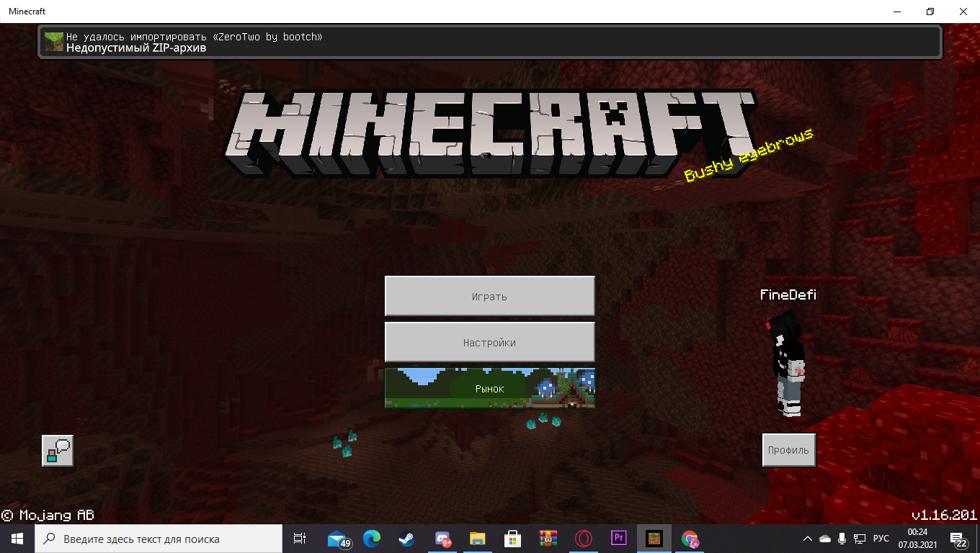This screenshot has height=553, width=980.
Task: Switch to Chrome in taskbar
Action: 690,539
